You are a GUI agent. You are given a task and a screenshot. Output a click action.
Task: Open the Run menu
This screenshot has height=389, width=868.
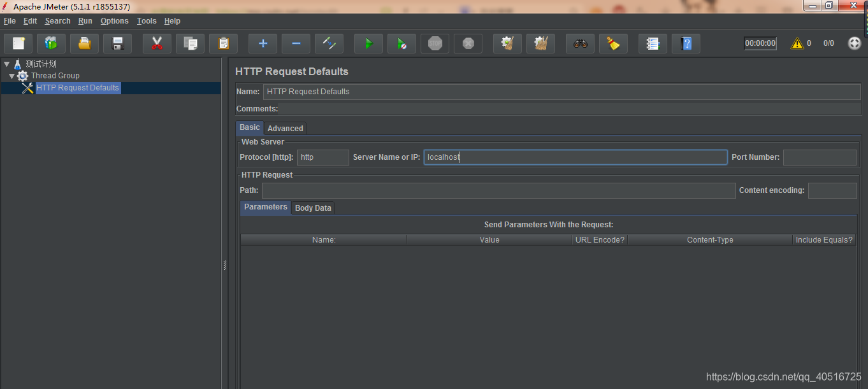85,20
